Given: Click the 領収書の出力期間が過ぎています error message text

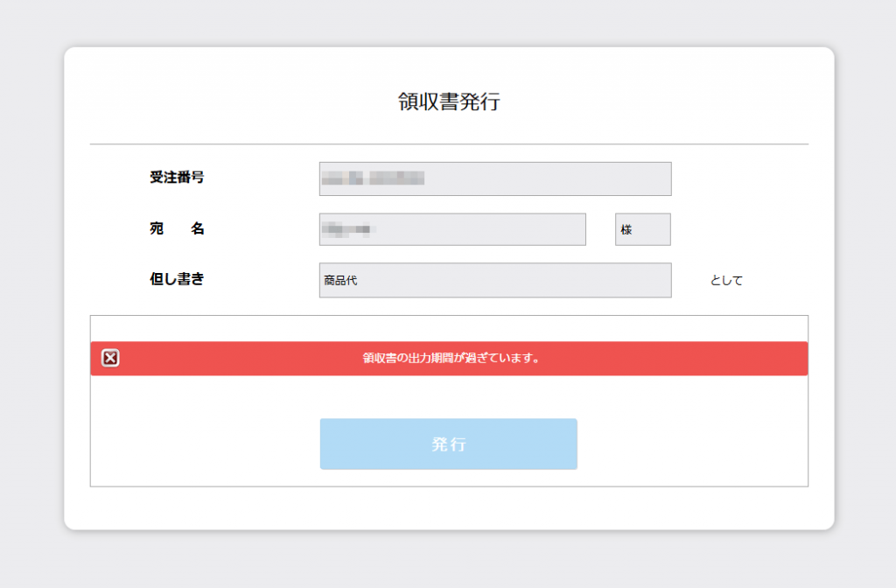Looking at the screenshot, I should click(x=450, y=358).
